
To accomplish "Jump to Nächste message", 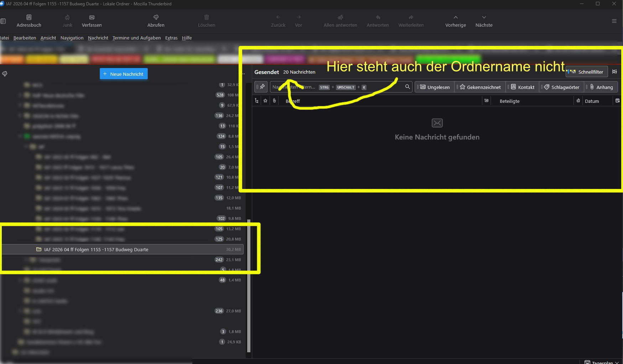I will point(484,21).
